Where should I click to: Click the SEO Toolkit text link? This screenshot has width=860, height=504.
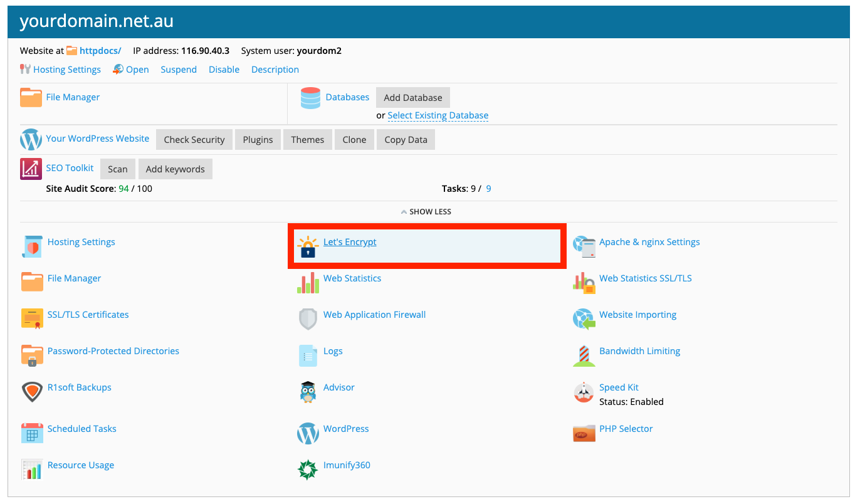point(70,168)
